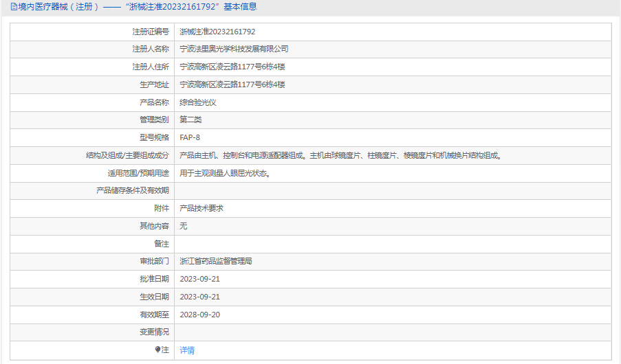
Task: Click the 生产地址 label
Action: tap(154, 84)
